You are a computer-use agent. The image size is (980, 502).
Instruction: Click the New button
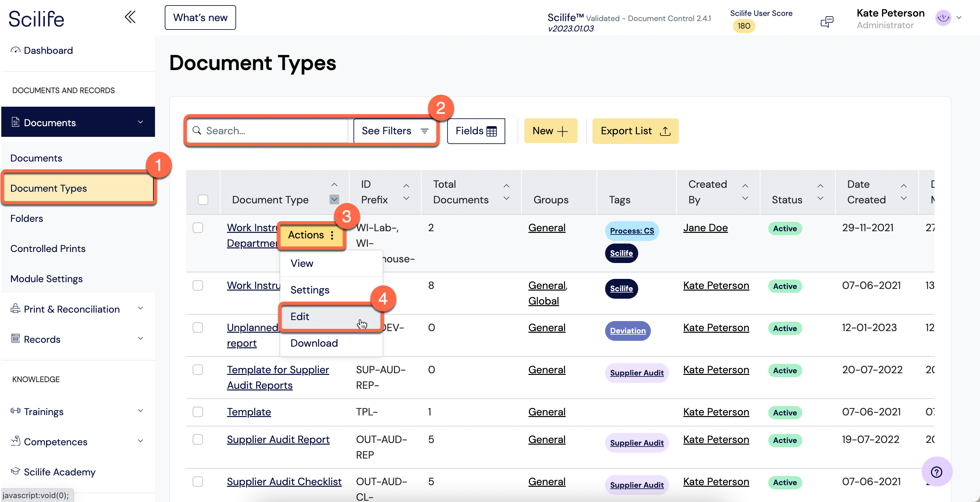(551, 131)
